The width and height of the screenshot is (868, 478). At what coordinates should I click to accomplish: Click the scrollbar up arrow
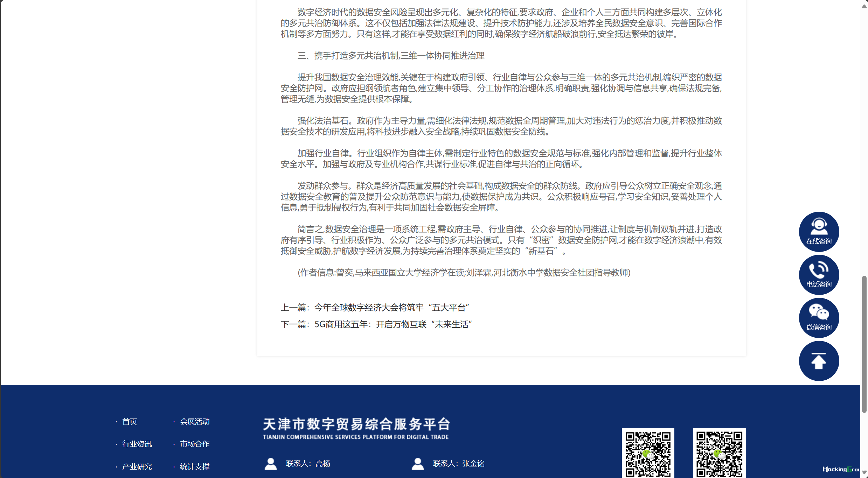pos(864,6)
